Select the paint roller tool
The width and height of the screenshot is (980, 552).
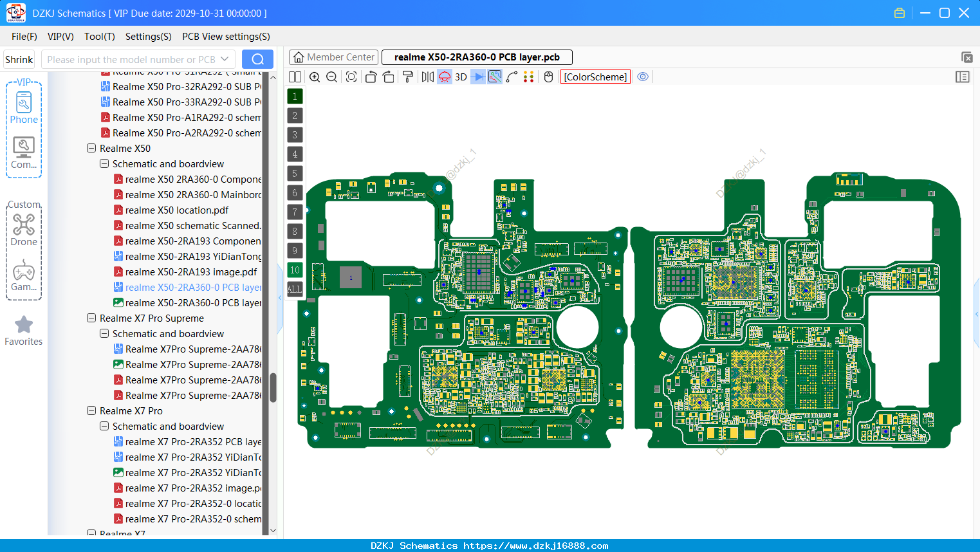[408, 77]
